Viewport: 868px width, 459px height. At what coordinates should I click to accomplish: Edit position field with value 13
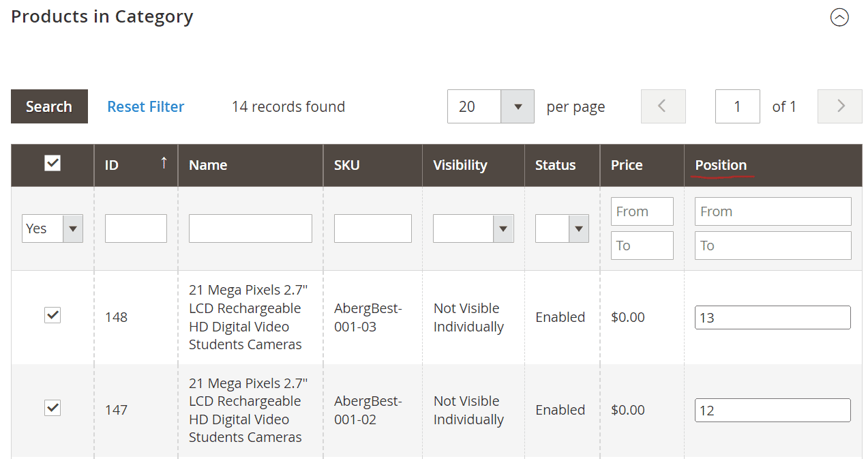[773, 318]
